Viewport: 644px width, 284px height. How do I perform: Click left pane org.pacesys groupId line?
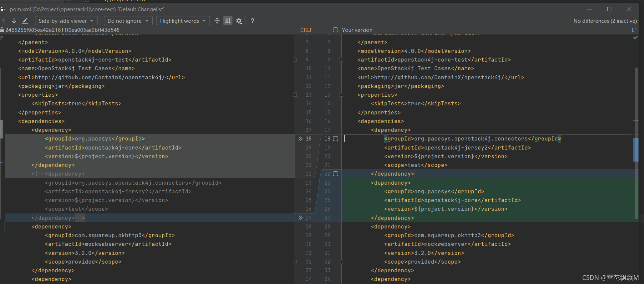click(x=95, y=138)
